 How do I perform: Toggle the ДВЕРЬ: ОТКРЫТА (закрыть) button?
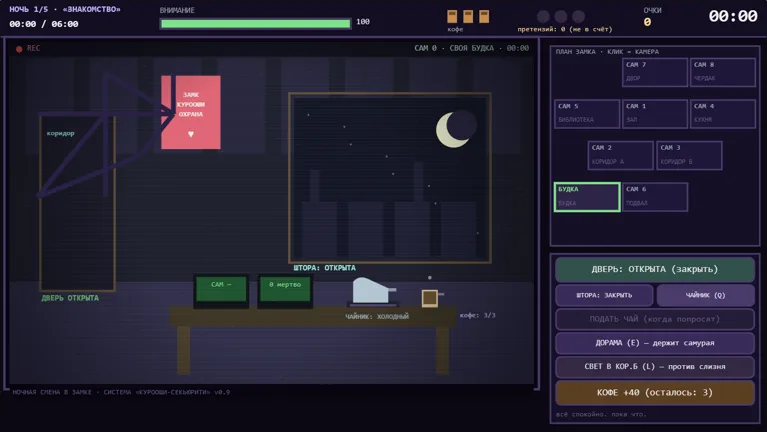pyautogui.click(x=654, y=269)
